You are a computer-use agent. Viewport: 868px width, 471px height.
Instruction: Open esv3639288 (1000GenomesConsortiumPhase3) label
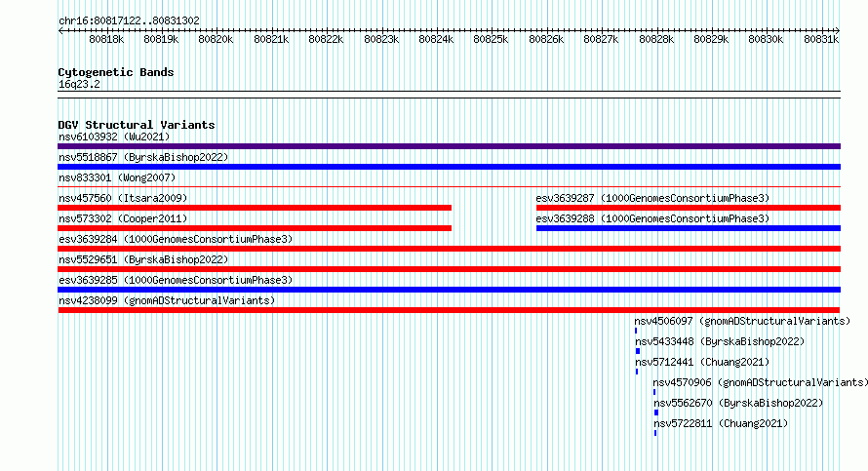point(652,218)
